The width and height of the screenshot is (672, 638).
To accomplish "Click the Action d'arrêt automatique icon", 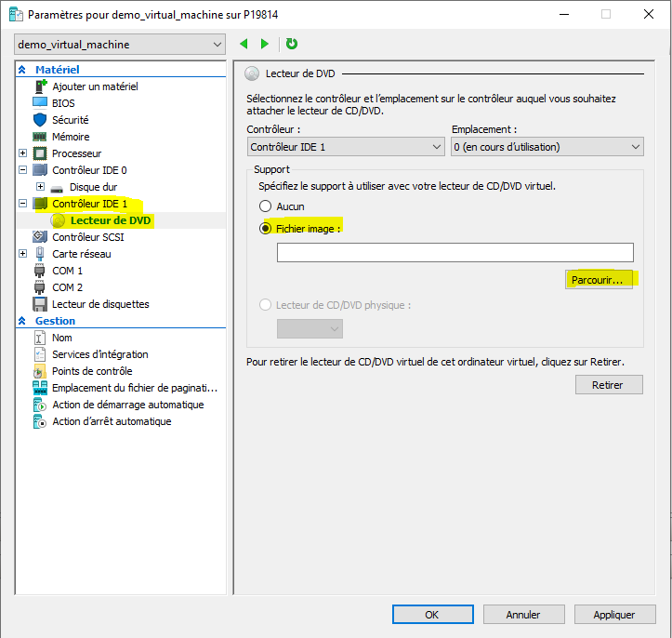I will click(39, 421).
